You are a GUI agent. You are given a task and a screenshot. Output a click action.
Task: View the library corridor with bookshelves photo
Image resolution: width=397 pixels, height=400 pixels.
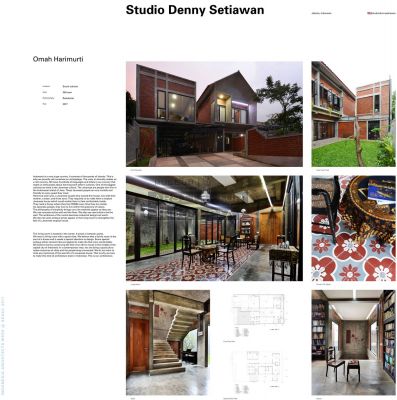coord(353,343)
